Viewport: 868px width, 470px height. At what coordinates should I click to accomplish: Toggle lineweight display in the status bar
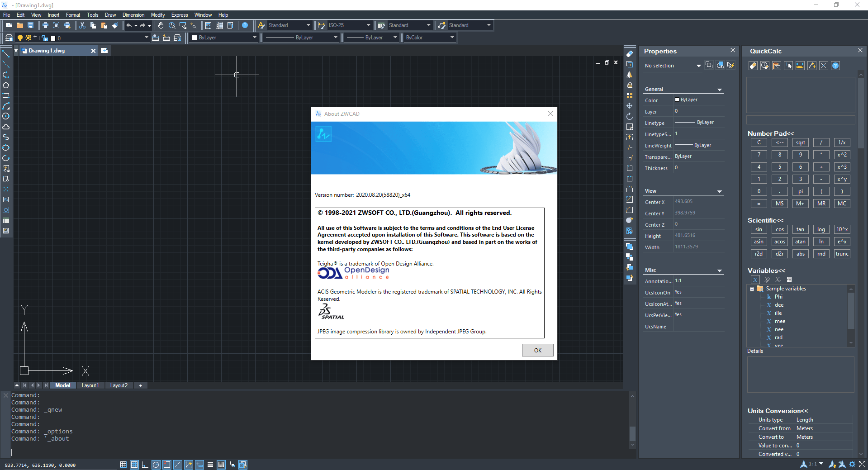[x=210, y=465]
